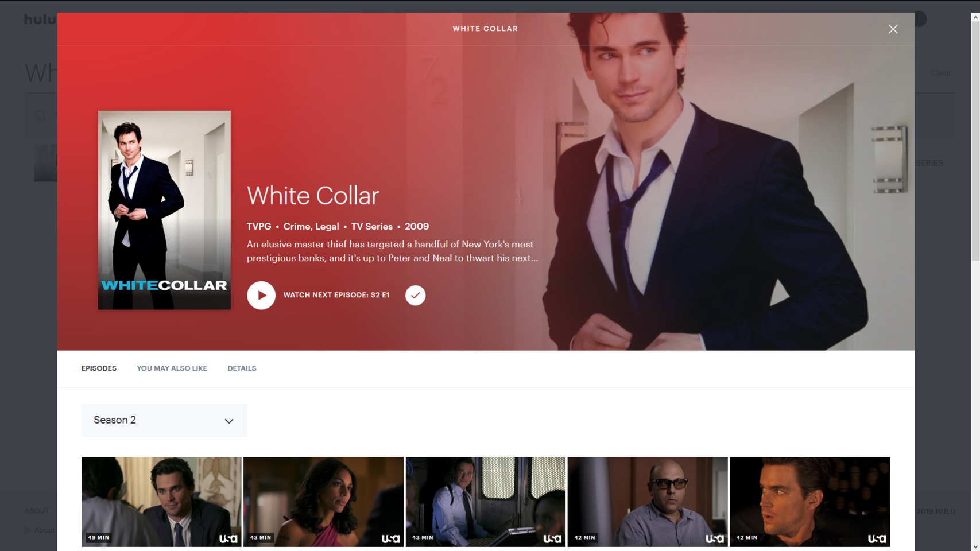Open the fifth episode thumbnail

809,501
